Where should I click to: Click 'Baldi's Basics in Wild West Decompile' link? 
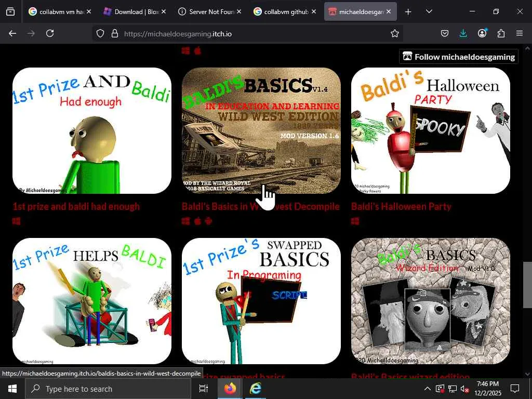point(261,206)
